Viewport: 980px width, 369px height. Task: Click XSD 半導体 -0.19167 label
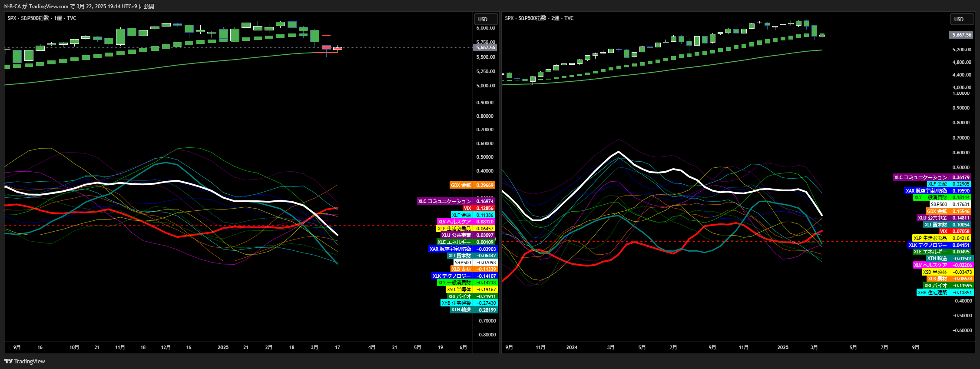(471, 289)
